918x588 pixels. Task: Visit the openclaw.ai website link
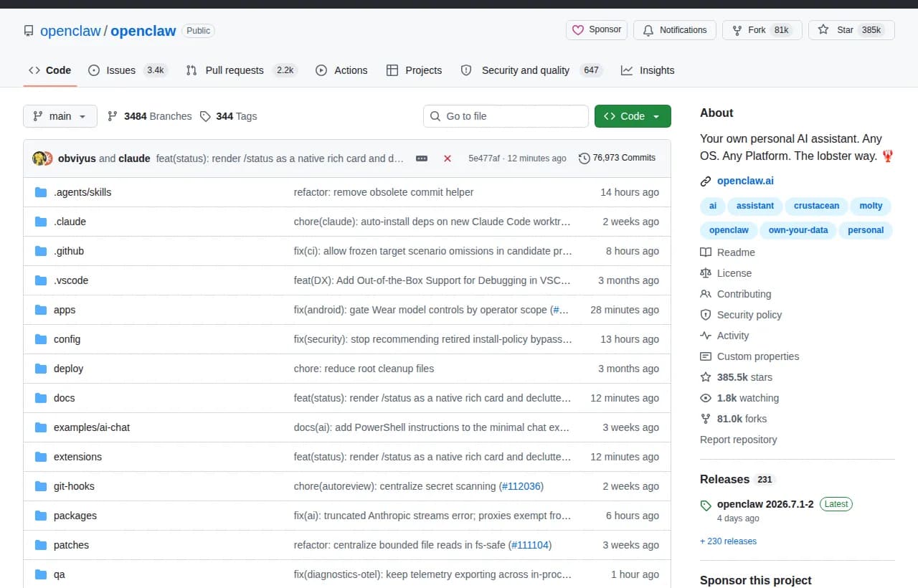click(745, 181)
